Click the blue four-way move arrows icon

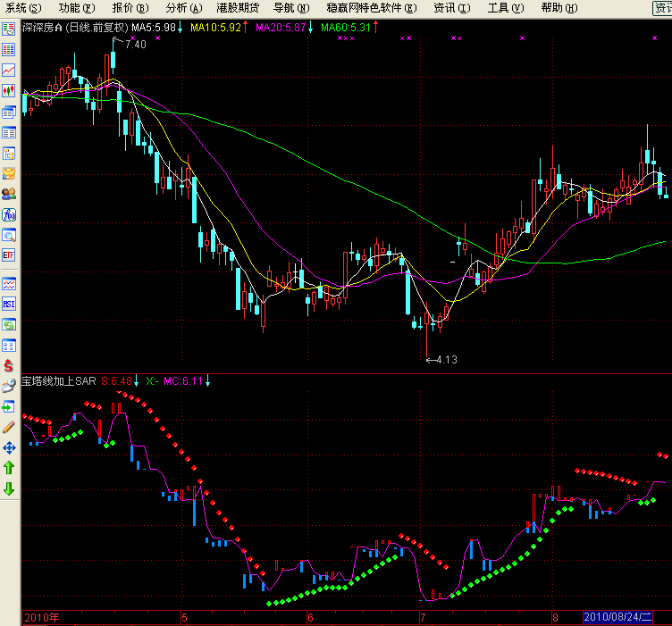[x=9, y=447]
